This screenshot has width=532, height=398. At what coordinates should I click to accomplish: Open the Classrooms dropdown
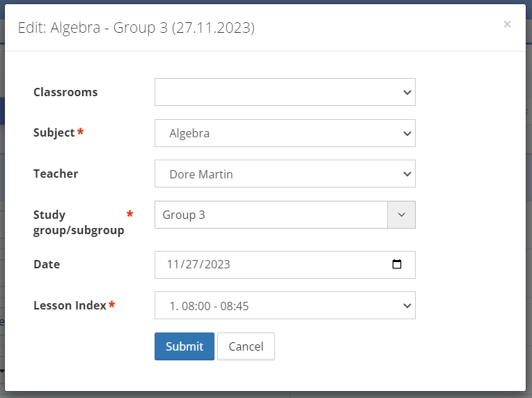click(285, 92)
